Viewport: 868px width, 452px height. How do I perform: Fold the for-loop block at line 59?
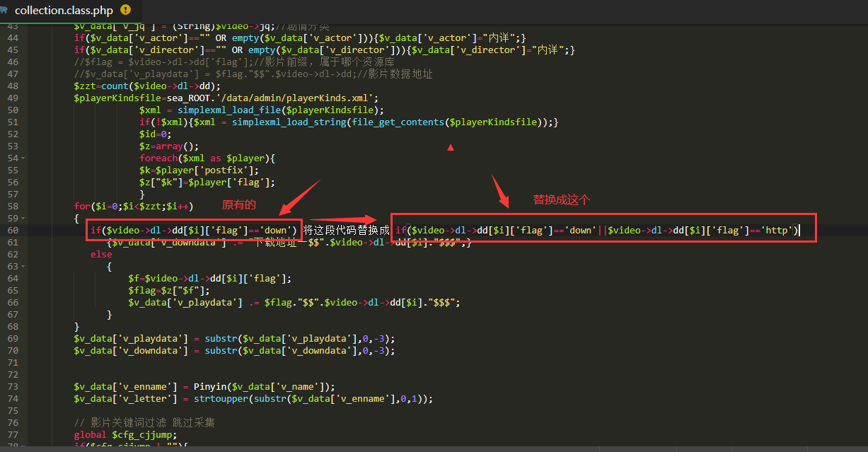[23, 219]
